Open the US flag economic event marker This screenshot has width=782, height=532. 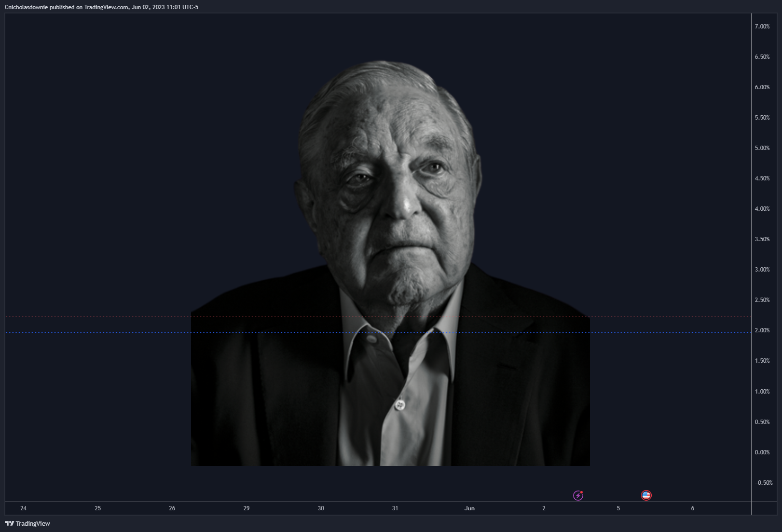tap(646, 495)
